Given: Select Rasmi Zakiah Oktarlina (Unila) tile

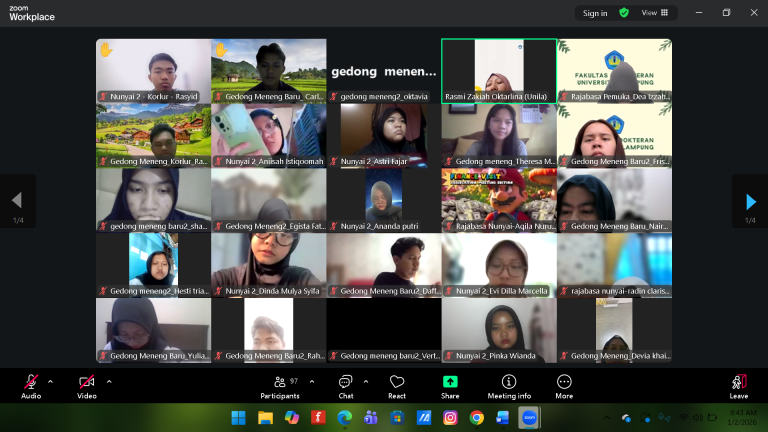Looking at the screenshot, I should (499, 71).
